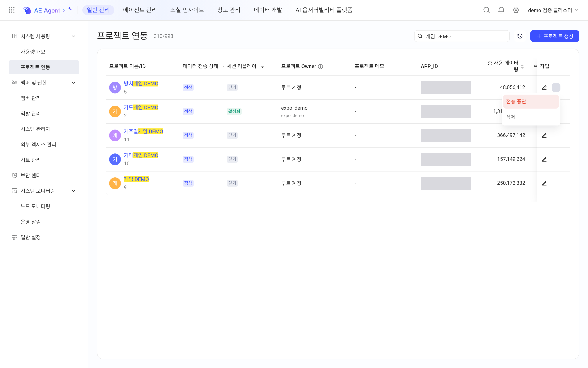Open 멤버 관리 in the sidebar
588x368 pixels.
[44, 98]
